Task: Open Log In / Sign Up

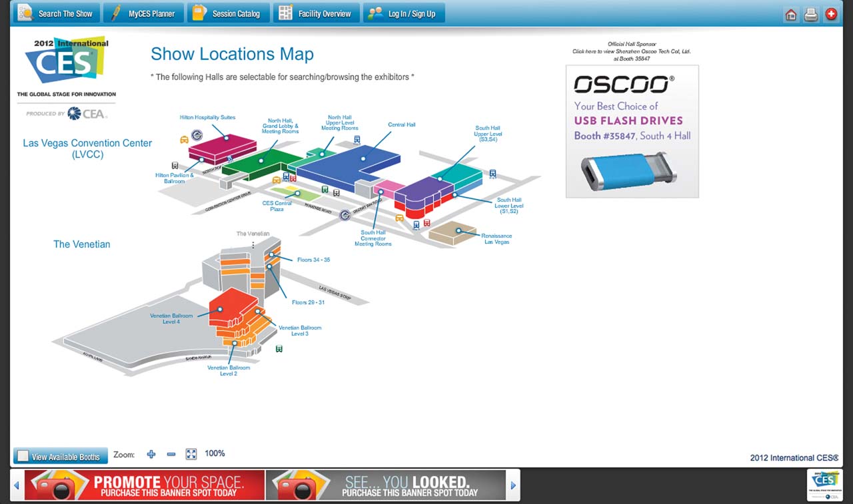Action: pyautogui.click(x=404, y=13)
